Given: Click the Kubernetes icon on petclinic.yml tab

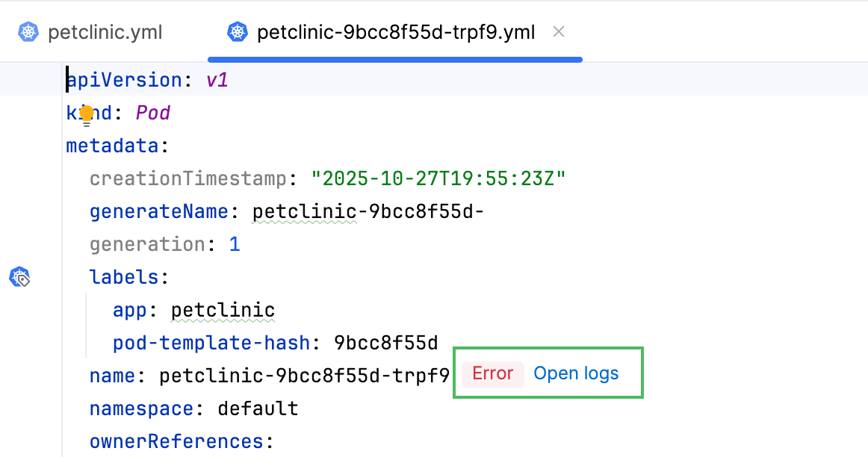Looking at the screenshot, I should [x=28, y=32].
